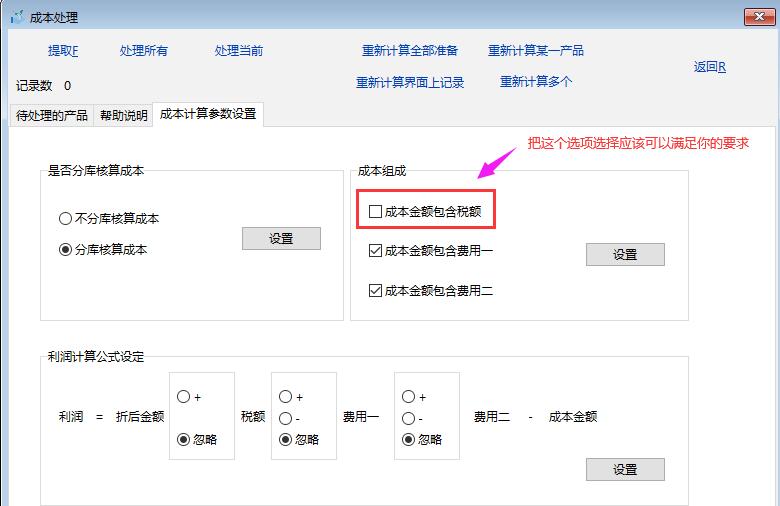Uncheck 成本金额包含费用一
The height and width of the screenshot is (506, 780).
click(376, 251)
